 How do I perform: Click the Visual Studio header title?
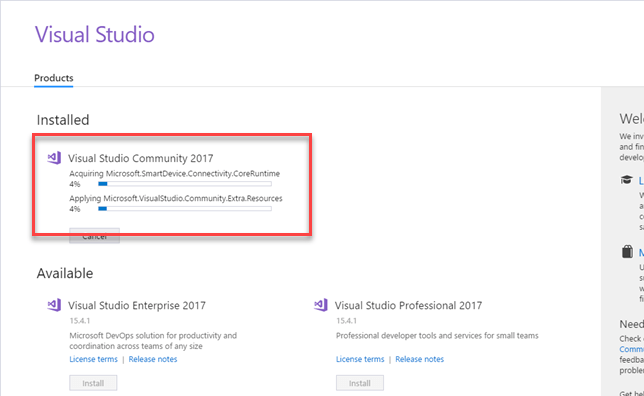coord(94,35)
